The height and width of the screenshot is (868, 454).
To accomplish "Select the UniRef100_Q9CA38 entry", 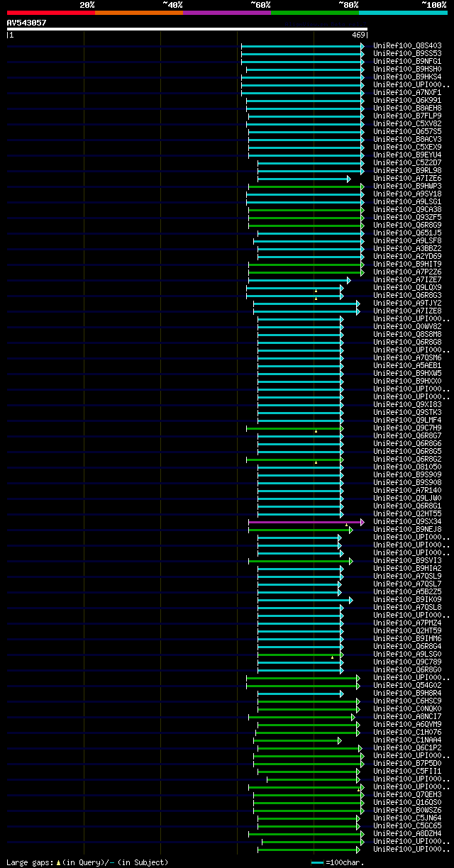I will (407, 209).
